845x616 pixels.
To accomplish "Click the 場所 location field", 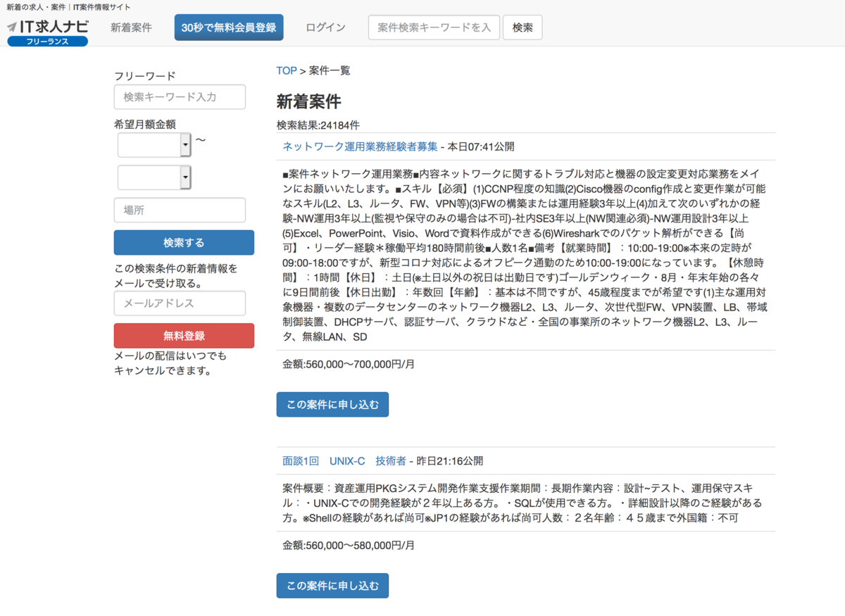I will [180, 210].
